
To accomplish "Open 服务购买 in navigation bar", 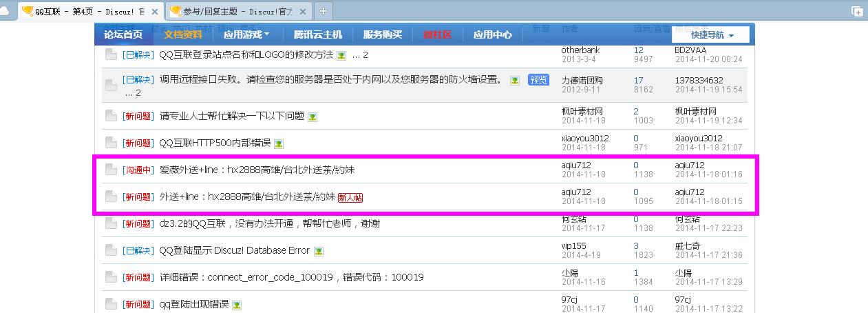I will [x=383, y=34].
